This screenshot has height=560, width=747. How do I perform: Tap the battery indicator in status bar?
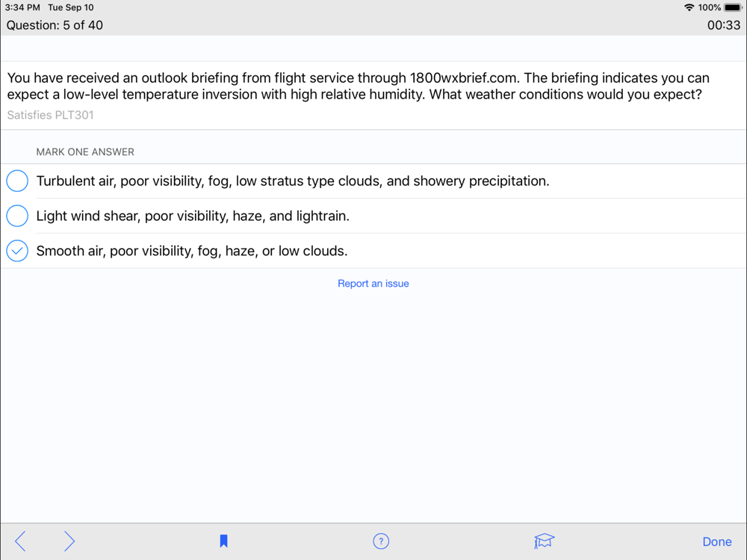click(x=734, y=7)
